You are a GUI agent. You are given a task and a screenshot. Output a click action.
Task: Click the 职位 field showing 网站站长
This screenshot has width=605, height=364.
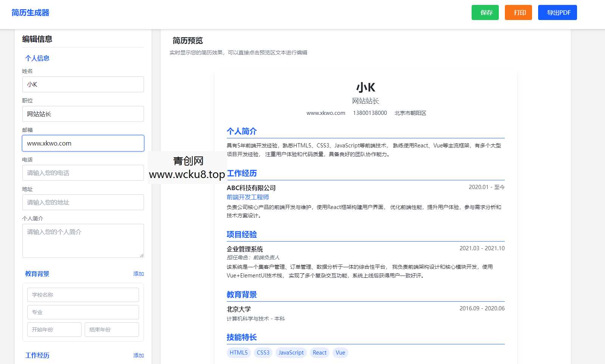[83, 114]
